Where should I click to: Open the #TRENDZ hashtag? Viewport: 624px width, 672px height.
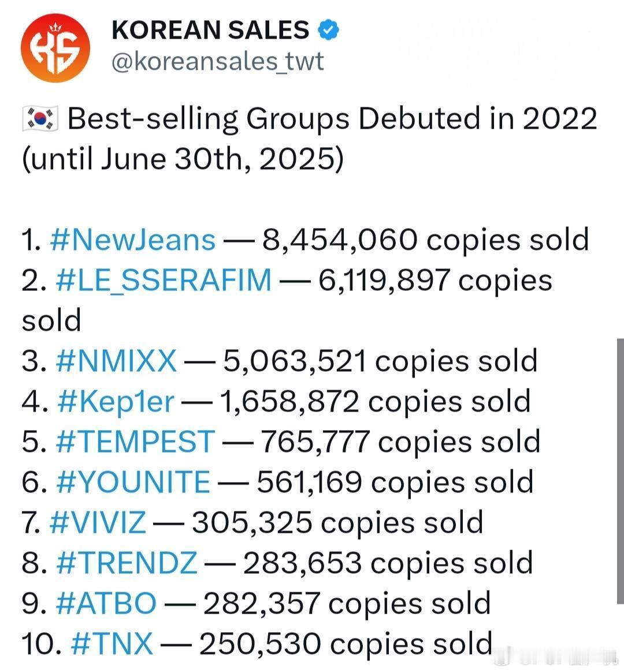pos(127,563)
